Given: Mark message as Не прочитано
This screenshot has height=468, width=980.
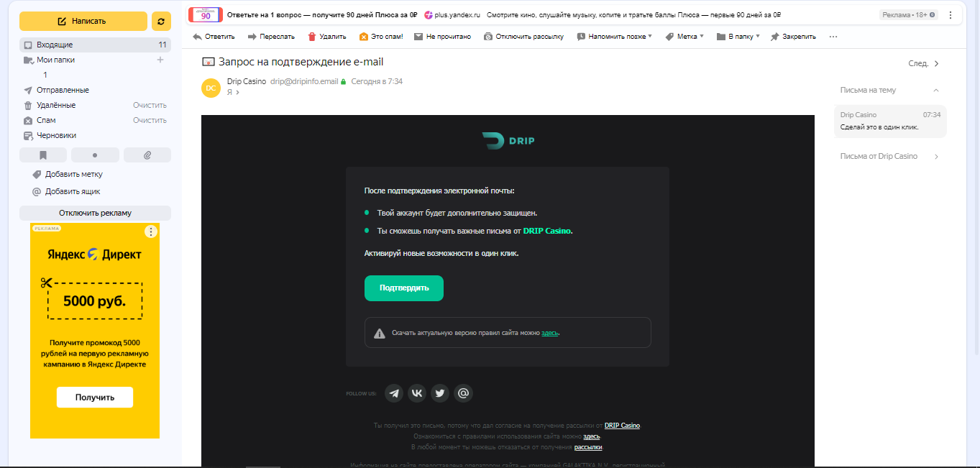Looking at the screenshot, I should pyautogui.click(x=442, y=37).
